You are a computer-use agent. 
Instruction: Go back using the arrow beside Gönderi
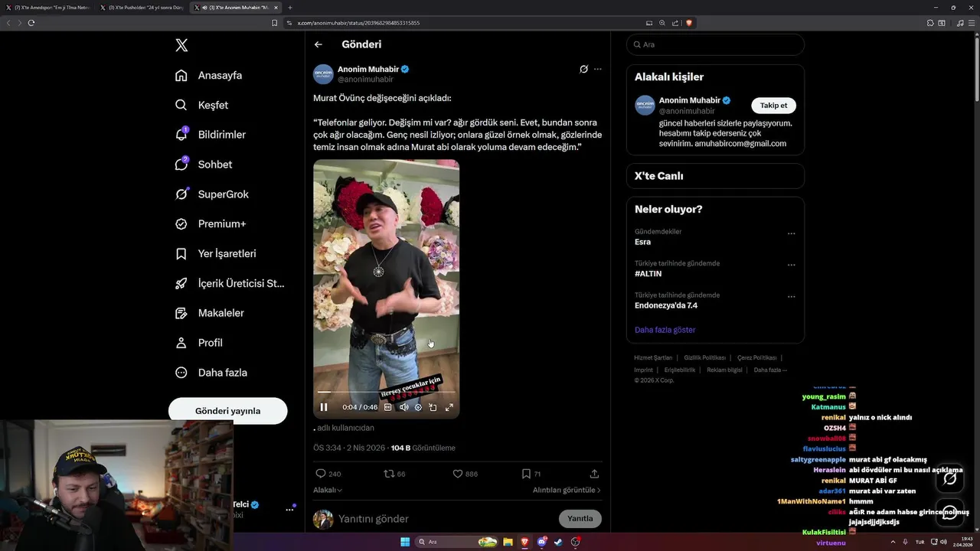coord(318,44)
